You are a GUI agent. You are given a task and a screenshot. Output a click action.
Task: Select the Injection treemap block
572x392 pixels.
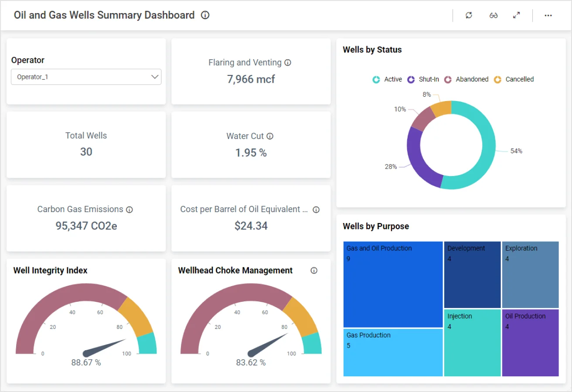(472, 343)
